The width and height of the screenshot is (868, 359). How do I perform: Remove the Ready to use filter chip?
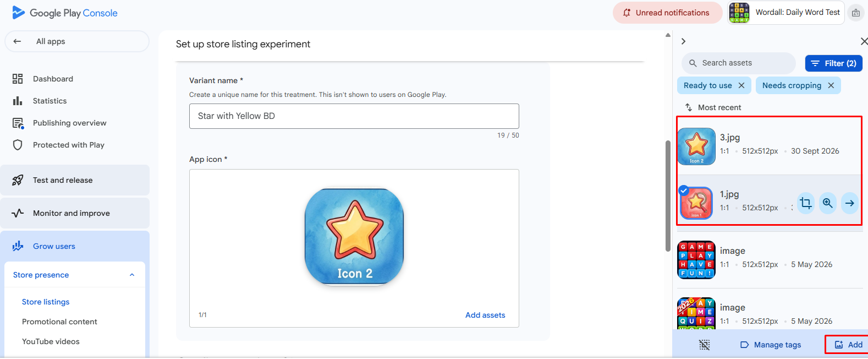(741, 85)
